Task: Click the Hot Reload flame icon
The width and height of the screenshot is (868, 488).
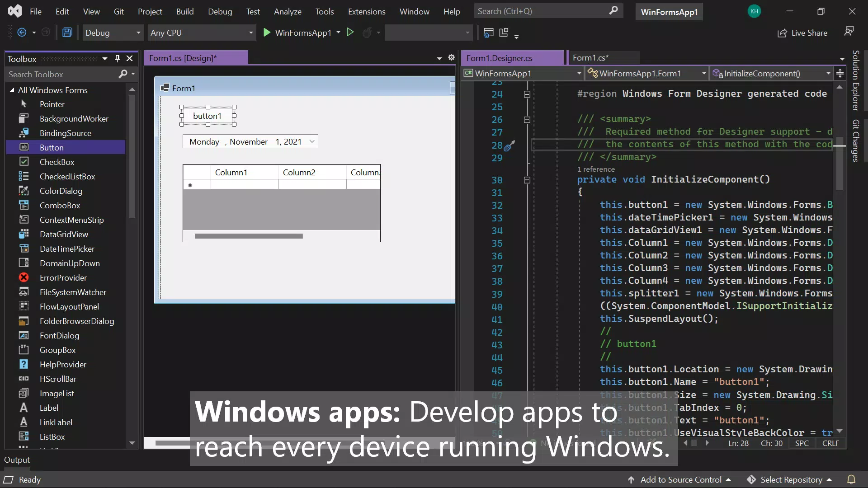Action: point(367,33)
